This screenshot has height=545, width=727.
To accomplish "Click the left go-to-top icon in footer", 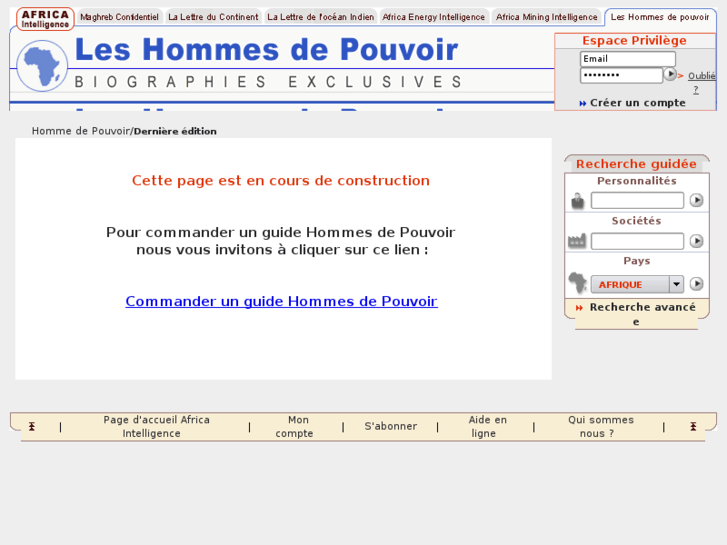I will click(x=32, y=426).
